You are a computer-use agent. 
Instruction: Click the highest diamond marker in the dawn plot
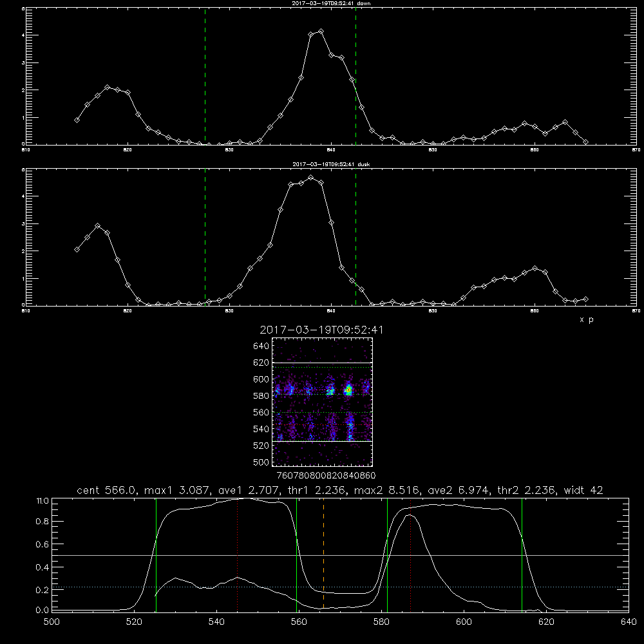coord(321,31)
